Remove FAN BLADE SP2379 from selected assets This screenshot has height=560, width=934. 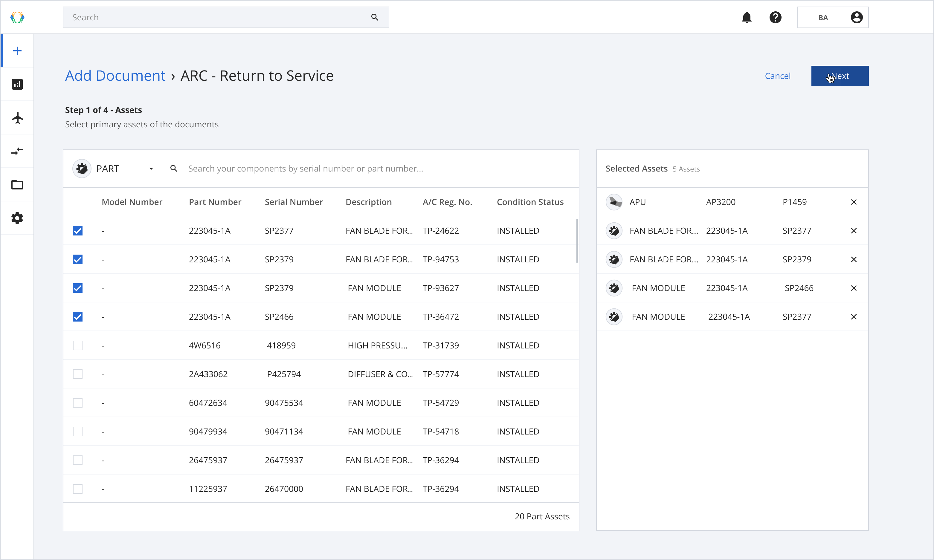(853, 260)
